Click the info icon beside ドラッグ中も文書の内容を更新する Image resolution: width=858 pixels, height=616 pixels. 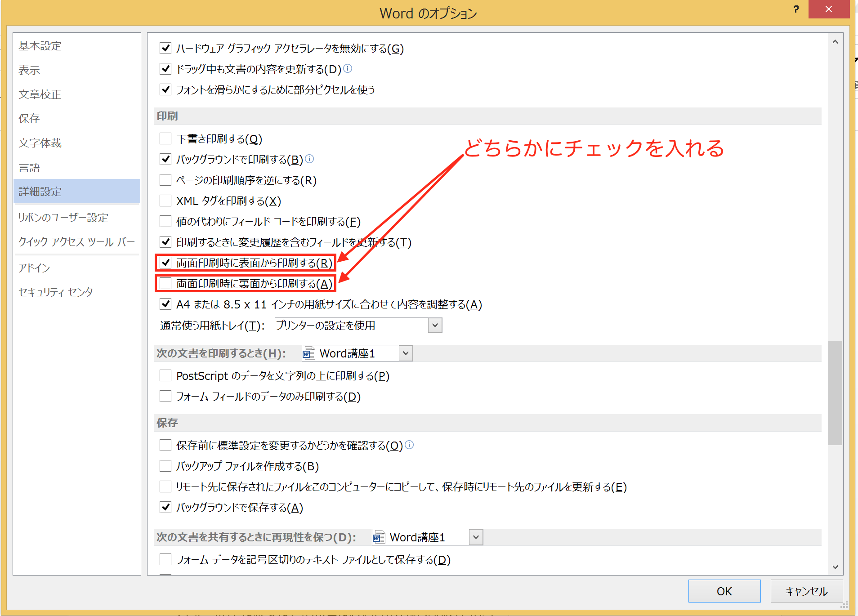(x=348, y=68)
